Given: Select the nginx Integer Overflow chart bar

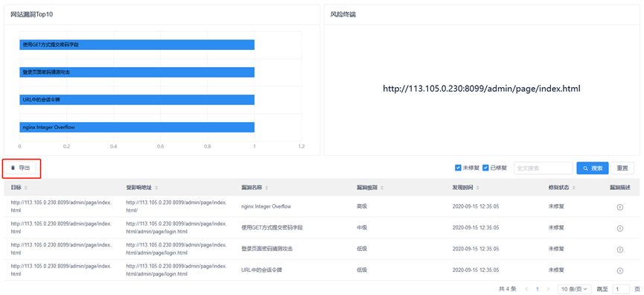Looking at the screenshot, I should (x=137, y=127).
